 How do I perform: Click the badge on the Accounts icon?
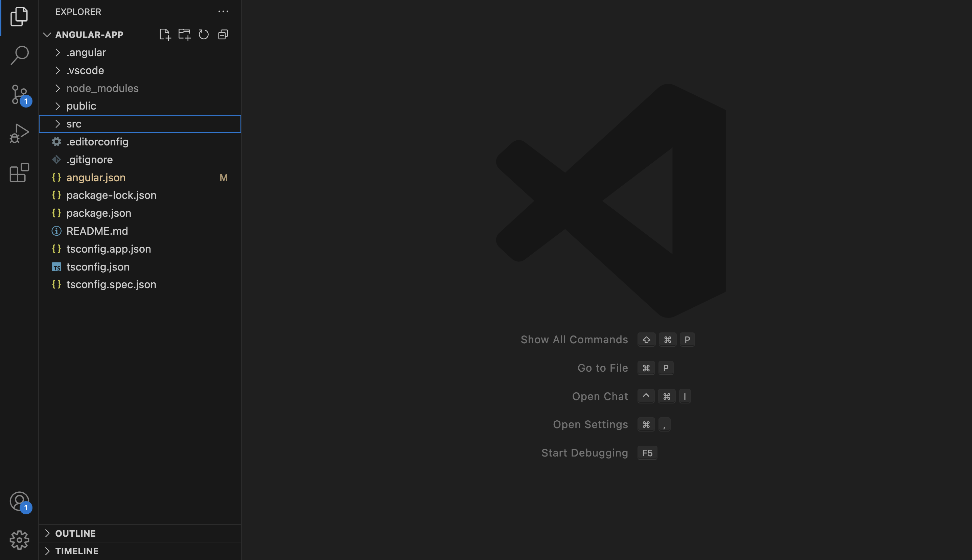click(26, 508)
